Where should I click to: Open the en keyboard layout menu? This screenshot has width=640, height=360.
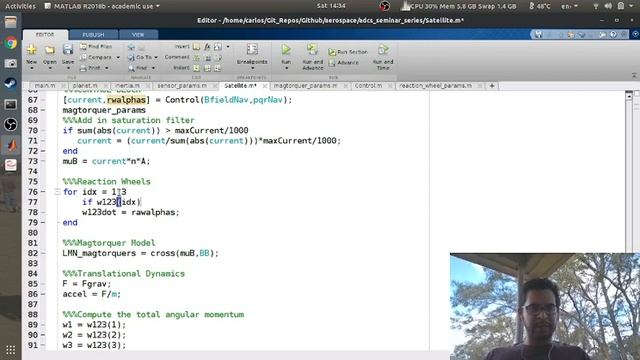tap(570, 6)
